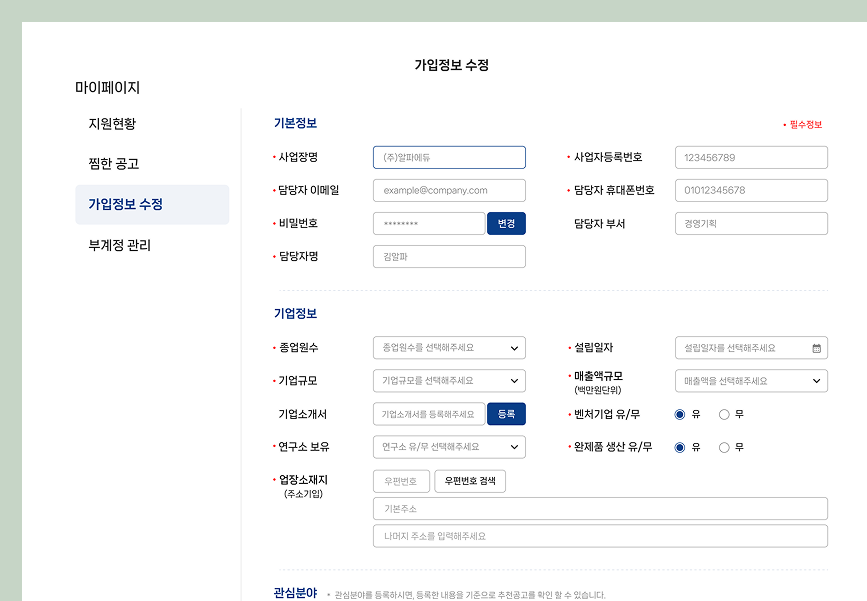Expand the 연구소 보유 dropdown
867x601 pixels.
tap(449, 447)
